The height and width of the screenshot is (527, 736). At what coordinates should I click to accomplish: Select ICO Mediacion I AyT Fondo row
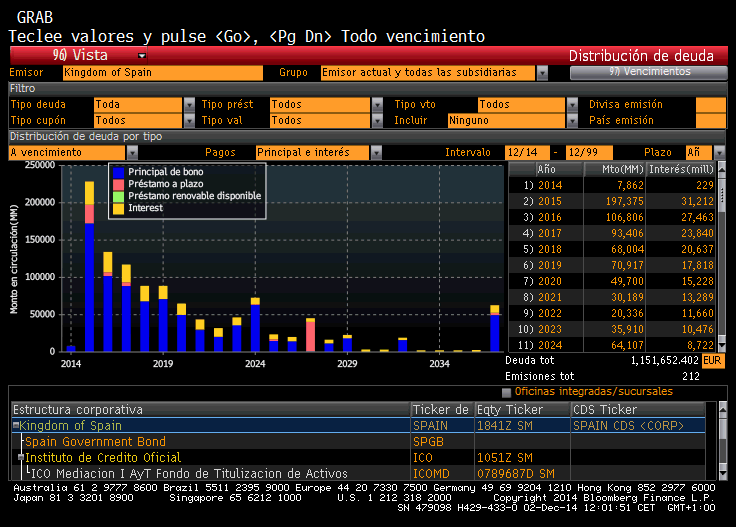coord(359,474)
